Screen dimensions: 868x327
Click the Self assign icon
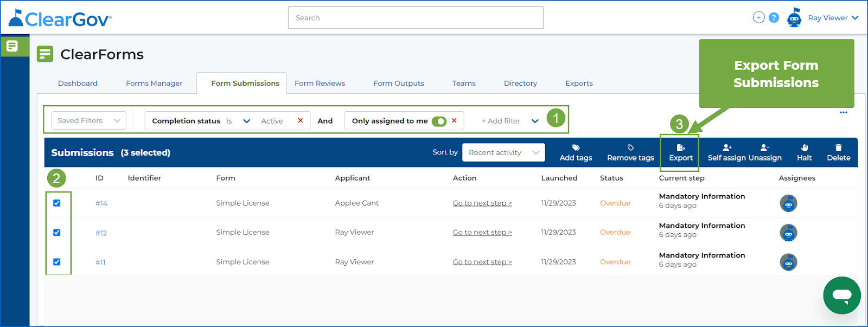point(727,148)
